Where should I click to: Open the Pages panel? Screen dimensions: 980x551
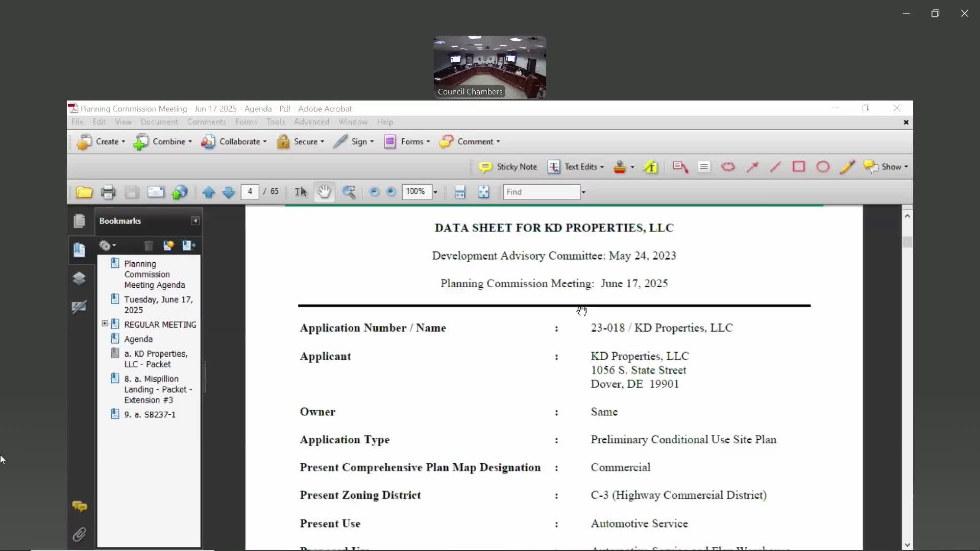click(80, 221)
